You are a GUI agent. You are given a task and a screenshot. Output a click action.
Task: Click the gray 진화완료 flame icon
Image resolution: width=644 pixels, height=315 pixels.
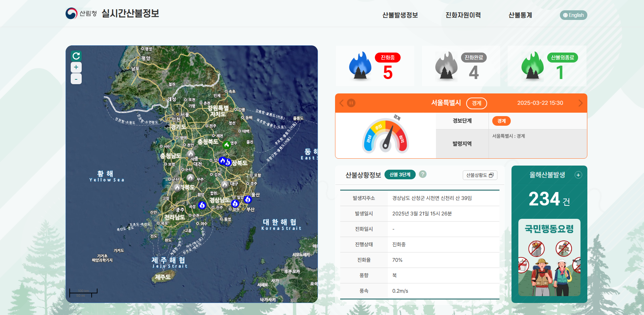click(446, 65)
